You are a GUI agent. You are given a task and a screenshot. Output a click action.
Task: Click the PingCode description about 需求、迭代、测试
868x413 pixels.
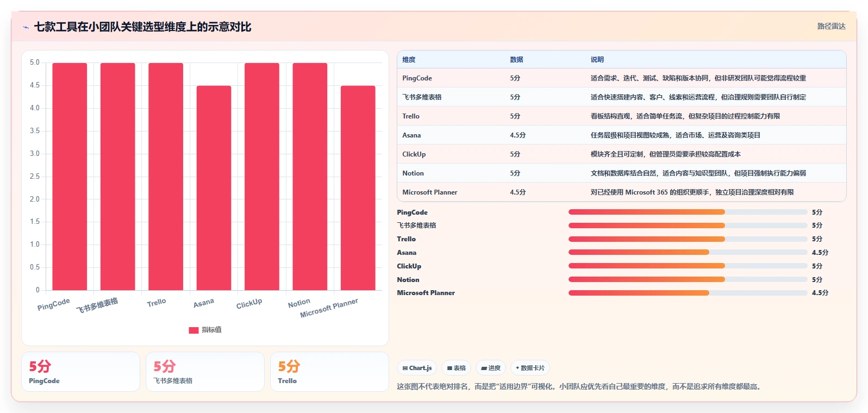click(x=698, y=78)
